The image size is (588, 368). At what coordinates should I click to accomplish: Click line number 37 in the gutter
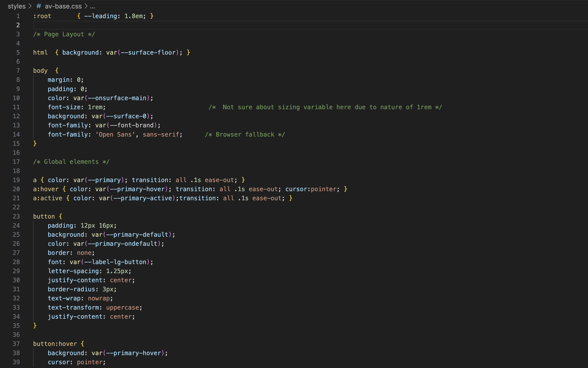[x=16, y=344]
